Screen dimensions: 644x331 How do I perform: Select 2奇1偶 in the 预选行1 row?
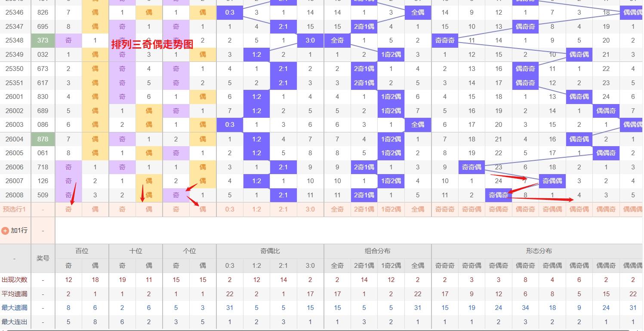tap(364, 209)
